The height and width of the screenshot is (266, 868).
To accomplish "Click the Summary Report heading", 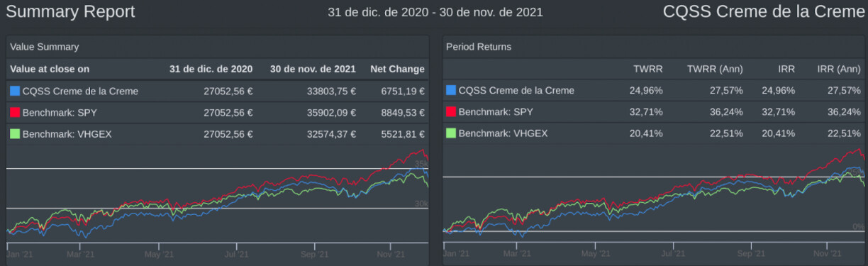I will coord(70,12).
